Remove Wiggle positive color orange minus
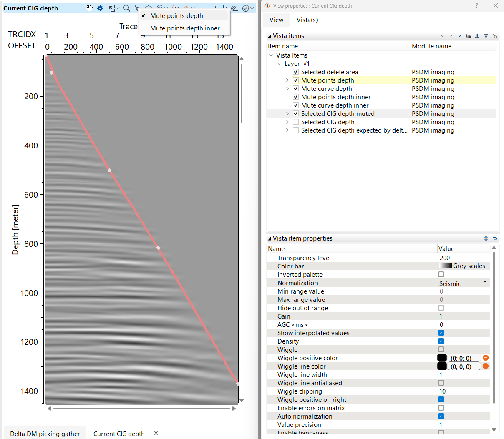504x439 pixels. tap(486, 358)
